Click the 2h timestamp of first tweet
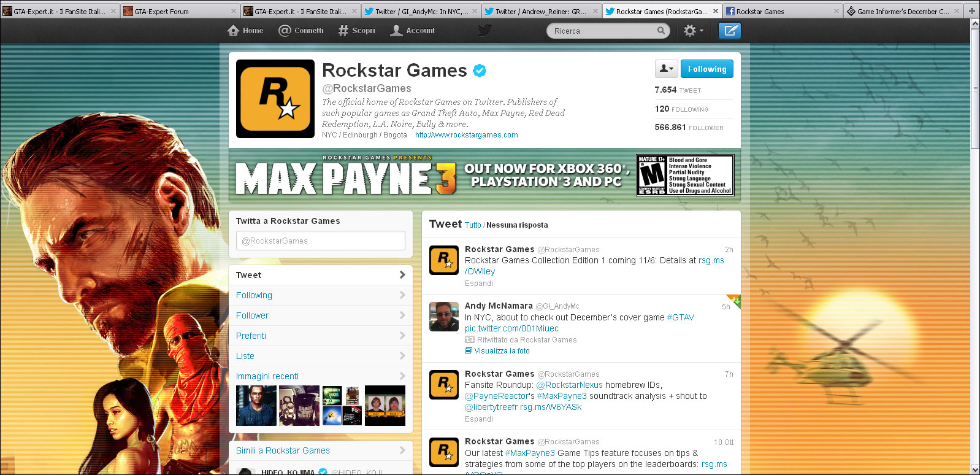Viewport: 980px width, 475px height. 729,250
